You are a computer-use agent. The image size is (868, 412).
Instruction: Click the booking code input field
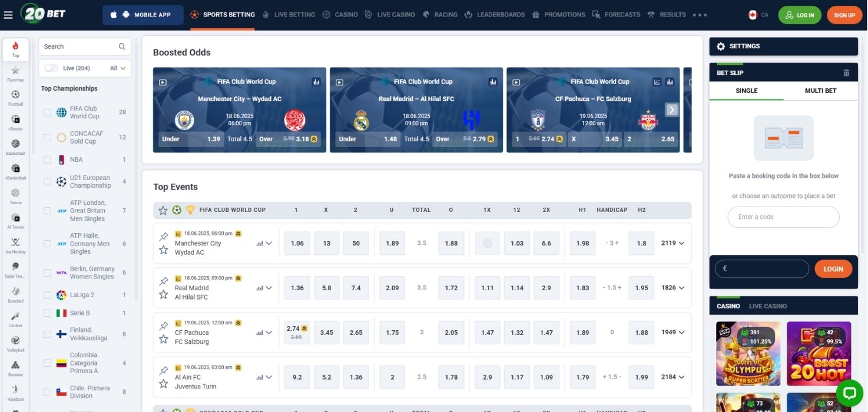point(783,217)
